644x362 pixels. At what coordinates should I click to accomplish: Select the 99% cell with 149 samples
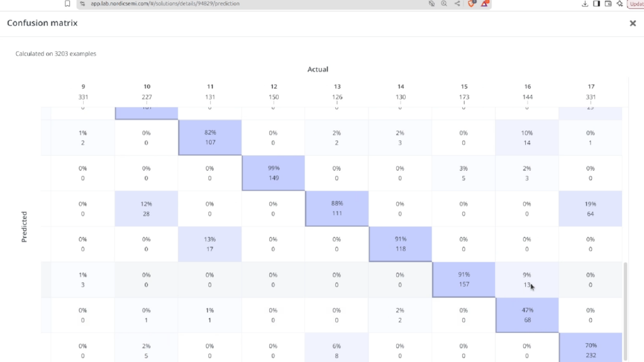pyautogui.click(x=274, y=173)
